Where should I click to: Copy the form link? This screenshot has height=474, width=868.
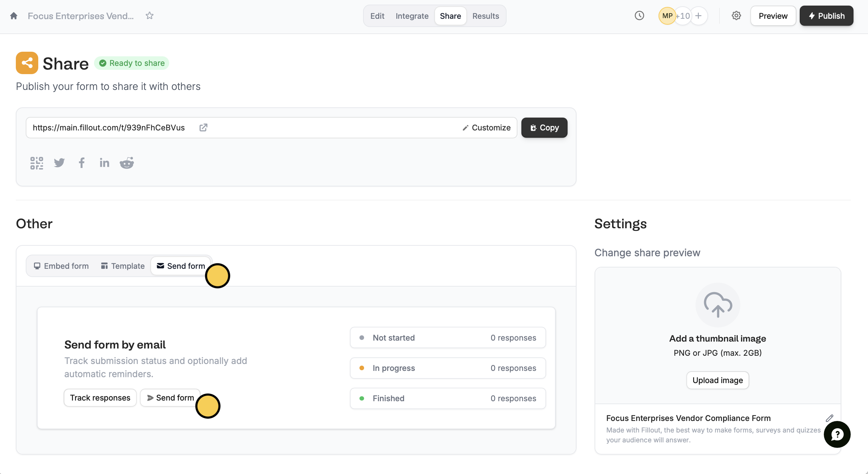coord(544,127)
